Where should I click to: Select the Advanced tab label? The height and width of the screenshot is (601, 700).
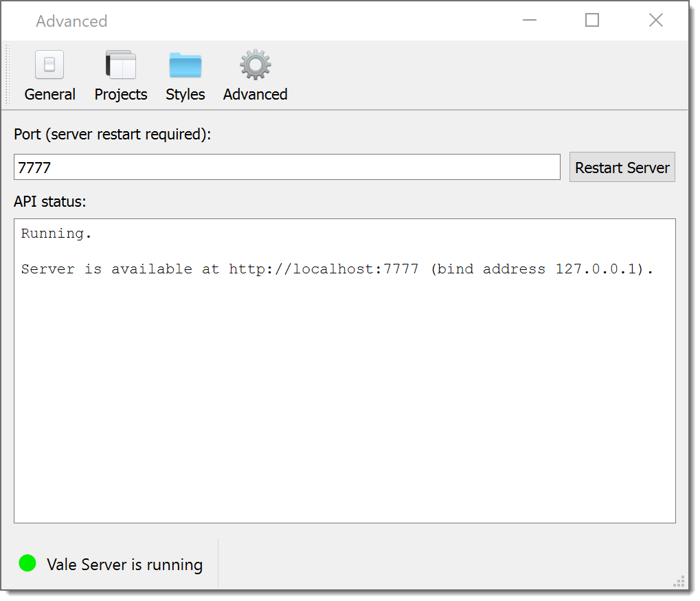255,94
